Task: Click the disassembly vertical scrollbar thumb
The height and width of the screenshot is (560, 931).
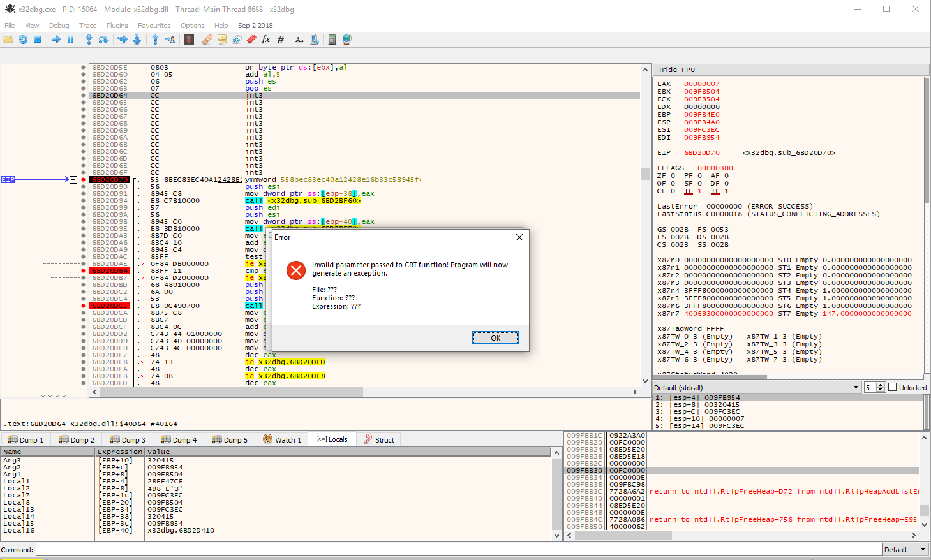Action: click(645, 173)
